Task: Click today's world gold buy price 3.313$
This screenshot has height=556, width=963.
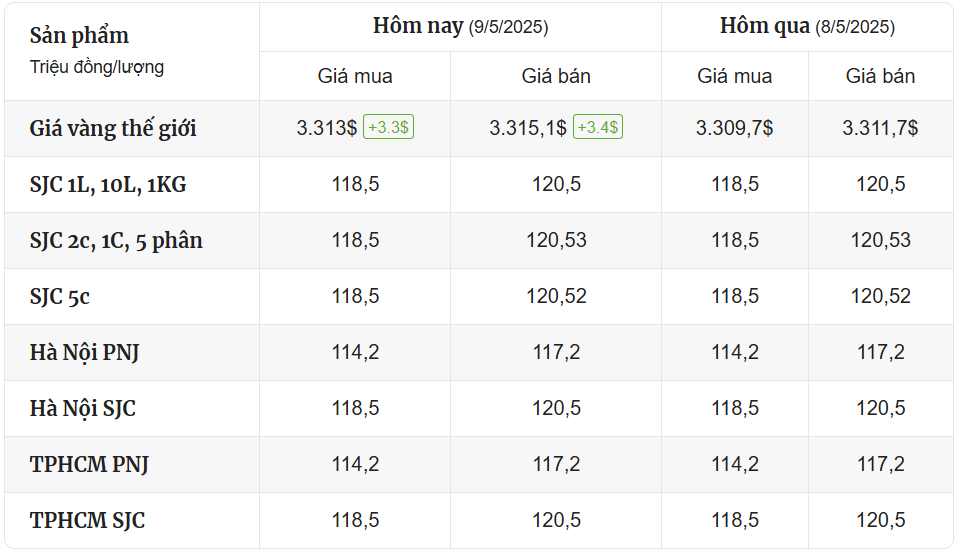Action: (326, 128)
